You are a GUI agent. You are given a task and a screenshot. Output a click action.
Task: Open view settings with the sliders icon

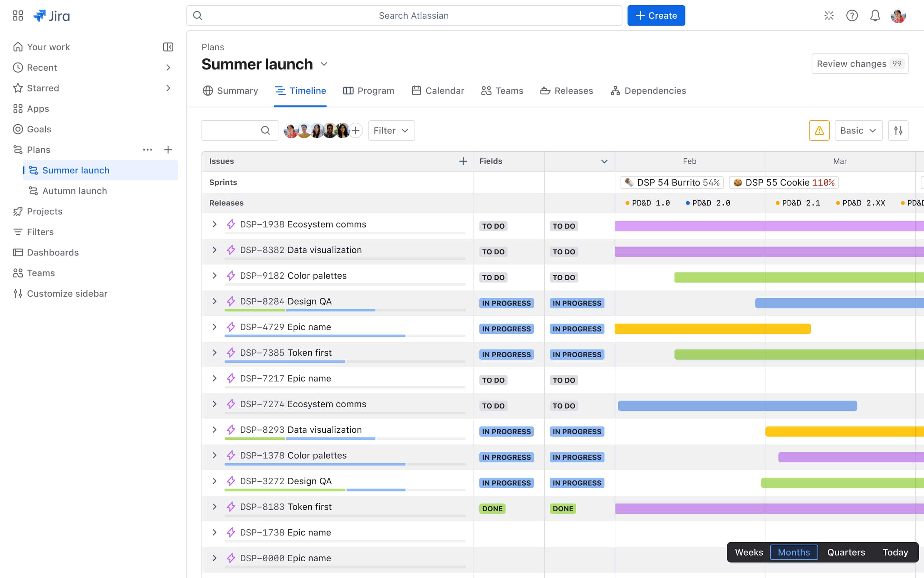(x=898, y=130)
